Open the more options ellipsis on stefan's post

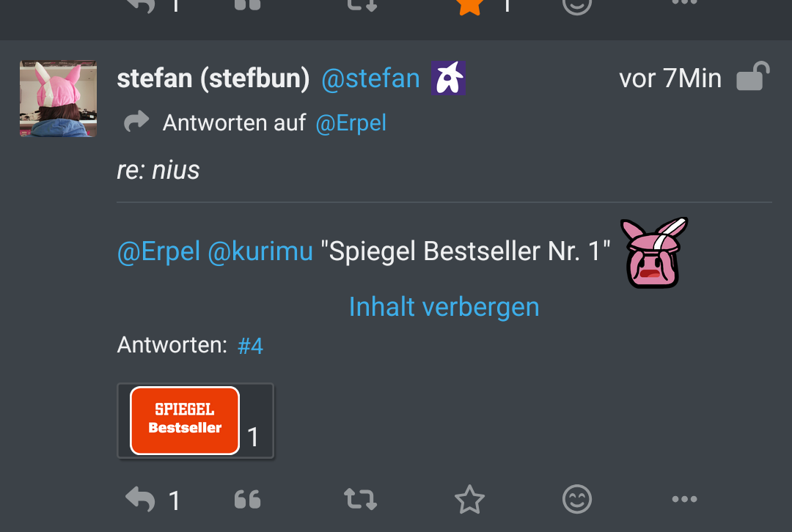684,500
